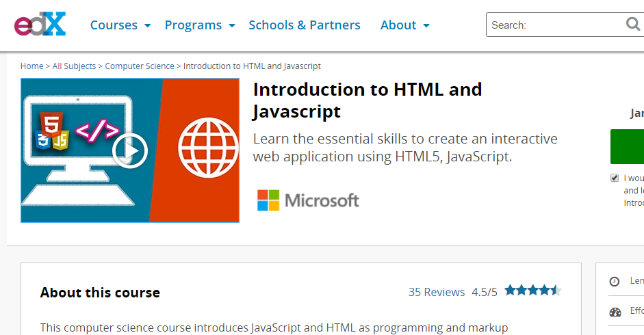Image resolution: width=644 pixels, height=335 pixels.
Task: Go to Home breadcrumb link
Action: 31,66
